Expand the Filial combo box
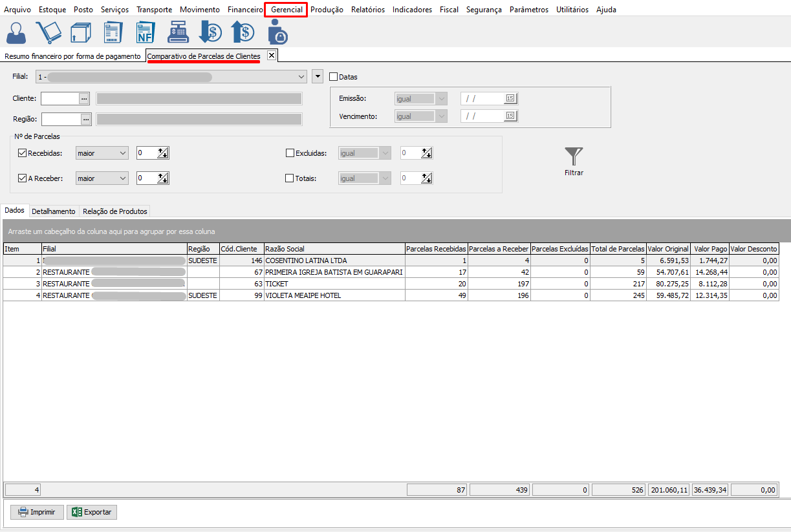This screenshot has height=532, width=791. (301, 77)
